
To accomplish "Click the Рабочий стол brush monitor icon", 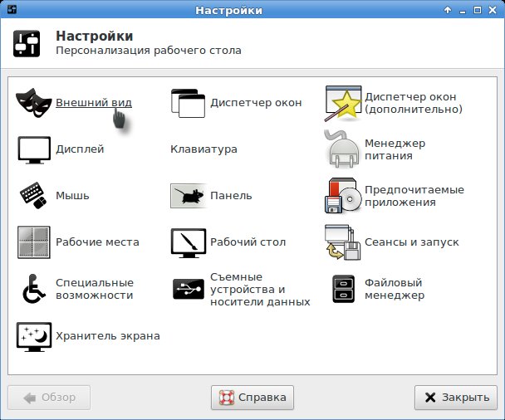I will coord(189,243).
